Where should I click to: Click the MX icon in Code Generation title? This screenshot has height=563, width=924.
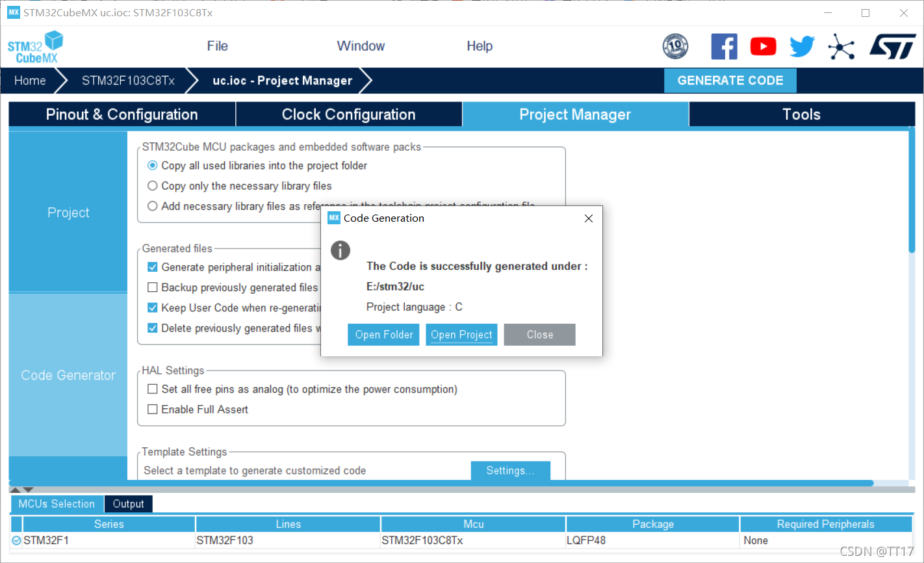click(334, 218)
